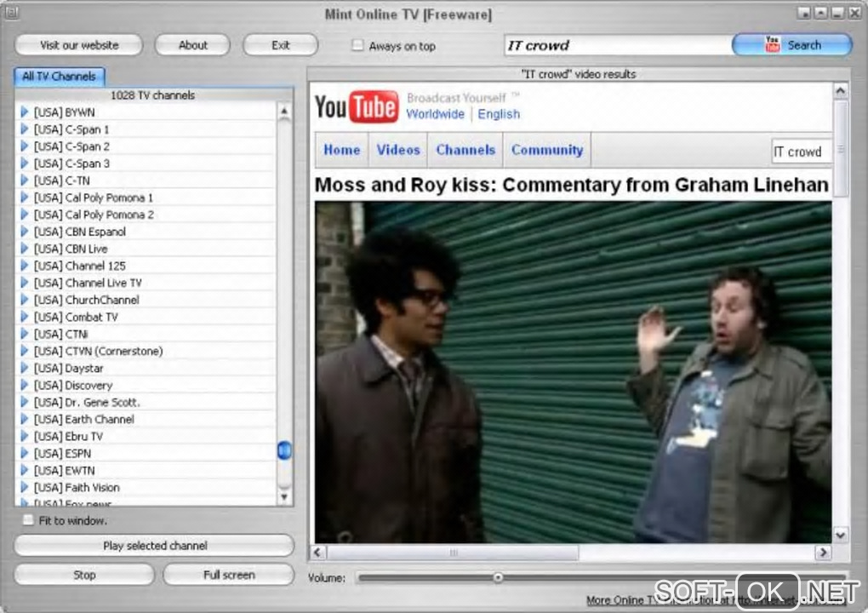This screenshot has width=868, height=613.
Task: Open the YouTube Community tab
Action: coord(547,150)
